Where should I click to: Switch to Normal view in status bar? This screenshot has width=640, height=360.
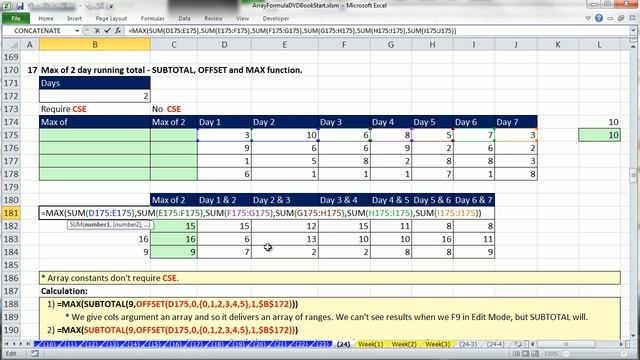(516, 353)
